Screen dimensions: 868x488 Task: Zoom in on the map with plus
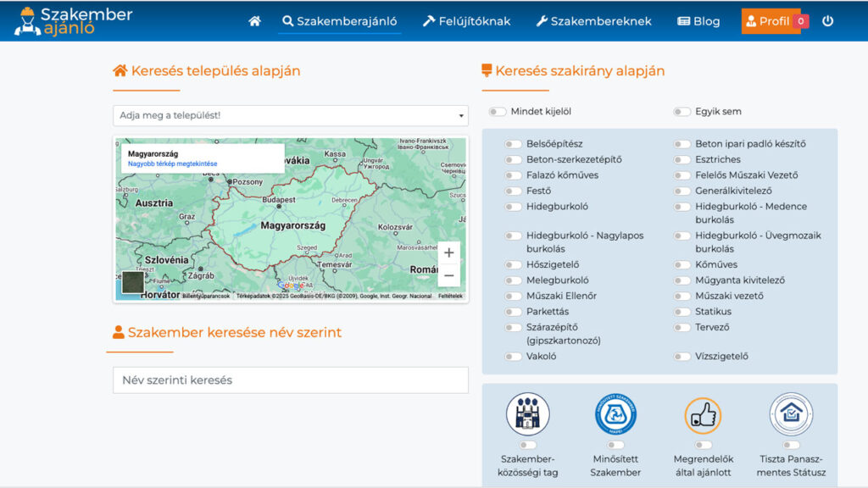pyautogui.click(x=449, y=252)
